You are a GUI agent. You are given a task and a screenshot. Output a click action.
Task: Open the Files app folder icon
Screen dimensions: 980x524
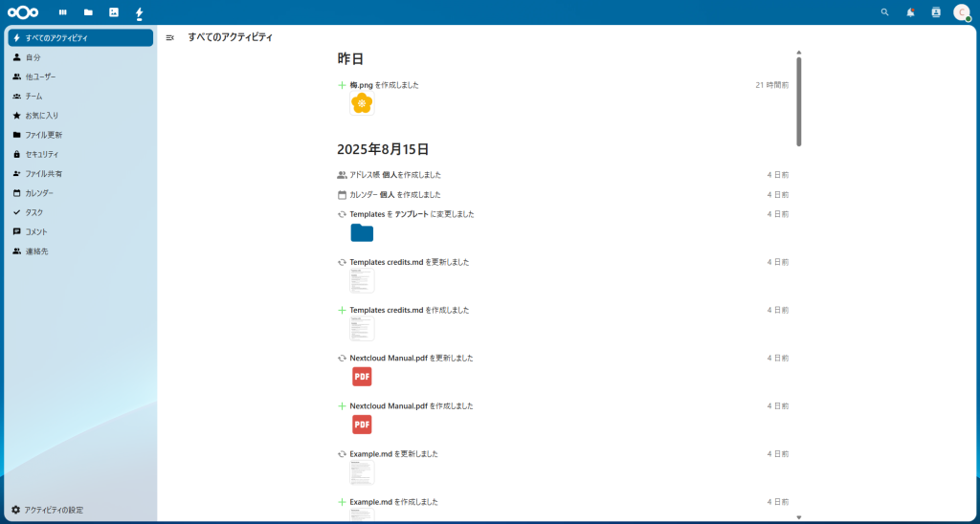[88, 12]
